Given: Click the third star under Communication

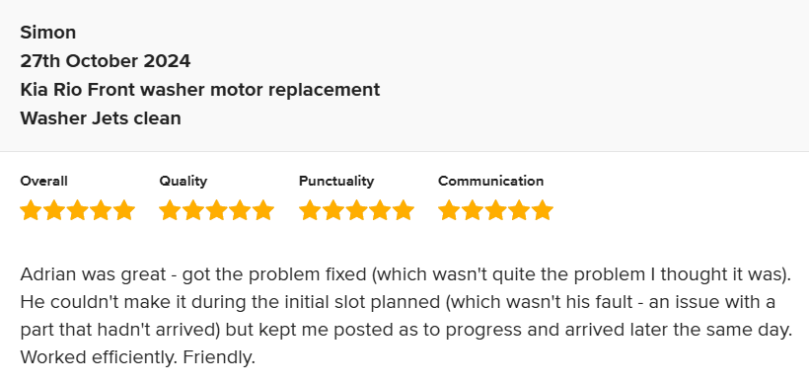Looking at the screenshot, I should click(x=496, y=211).
